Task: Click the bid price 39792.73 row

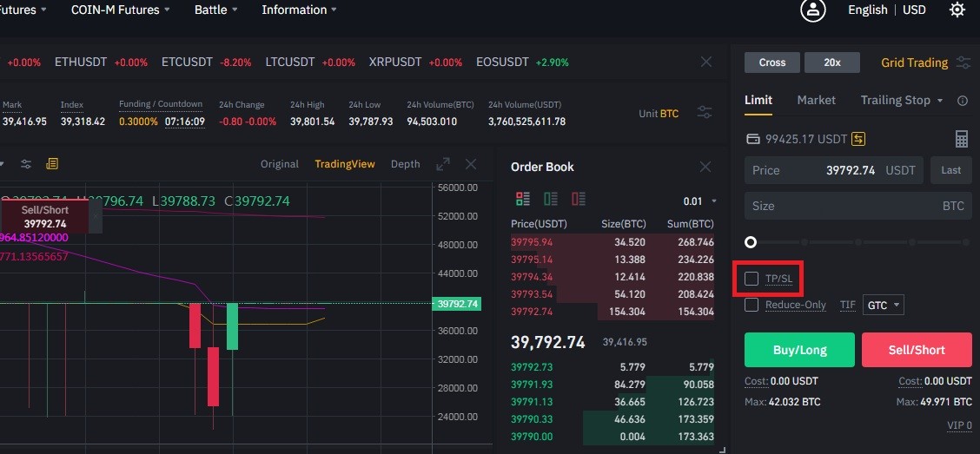Action: [612, 367]
